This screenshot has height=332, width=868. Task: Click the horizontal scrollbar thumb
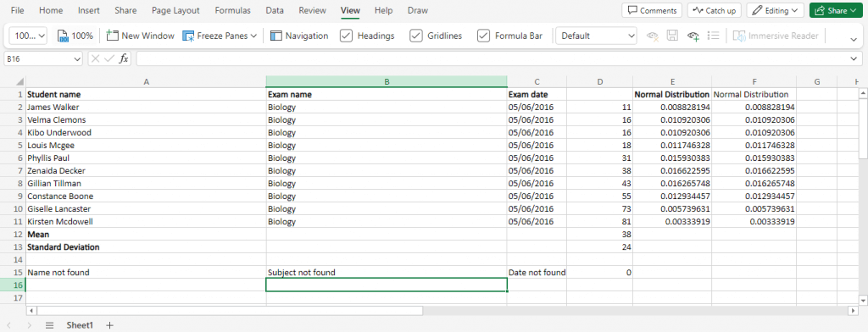coord(229,311)
